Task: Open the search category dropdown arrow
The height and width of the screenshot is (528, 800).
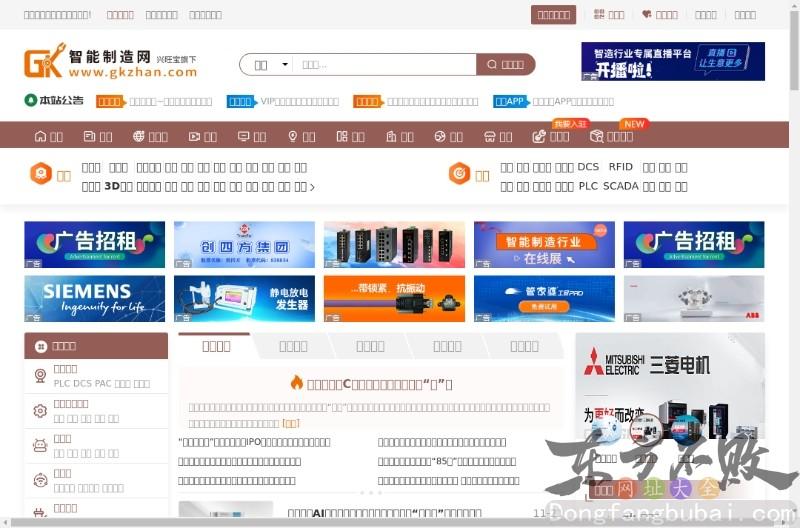Action: point(285,64)
